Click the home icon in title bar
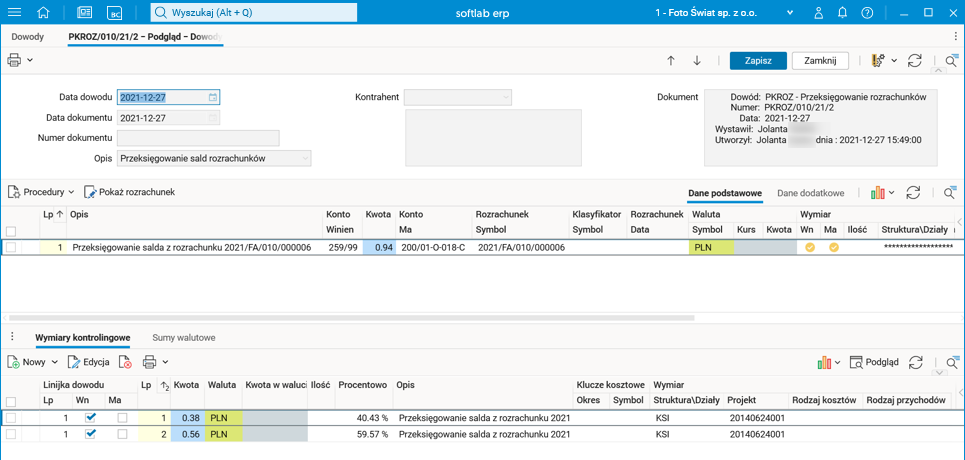 43,13
